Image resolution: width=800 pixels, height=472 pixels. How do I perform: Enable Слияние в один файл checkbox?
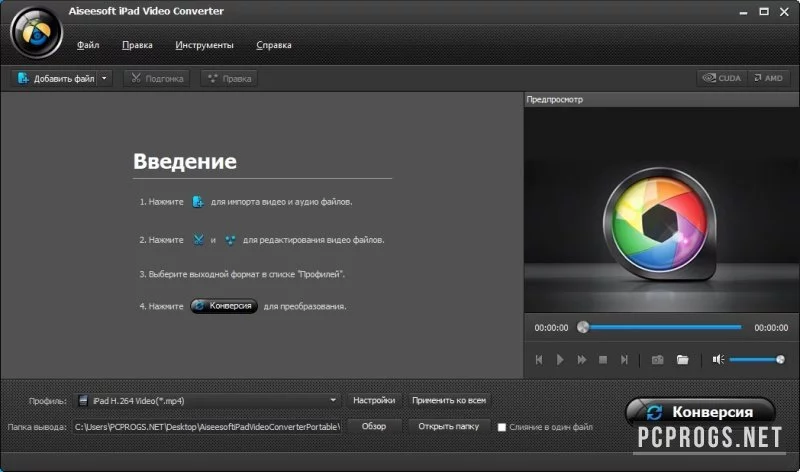click(502, 427)
